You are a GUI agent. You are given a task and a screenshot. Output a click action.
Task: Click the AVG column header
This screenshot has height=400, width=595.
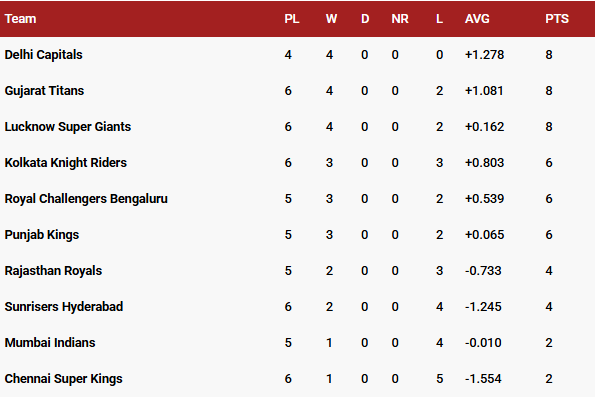point(477,19)
